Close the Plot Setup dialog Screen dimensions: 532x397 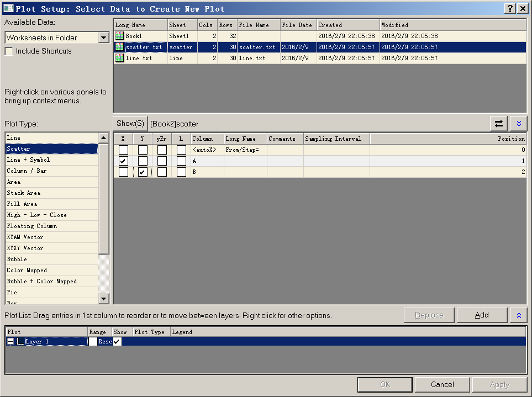pyautogui.click(x=523, y=8)
